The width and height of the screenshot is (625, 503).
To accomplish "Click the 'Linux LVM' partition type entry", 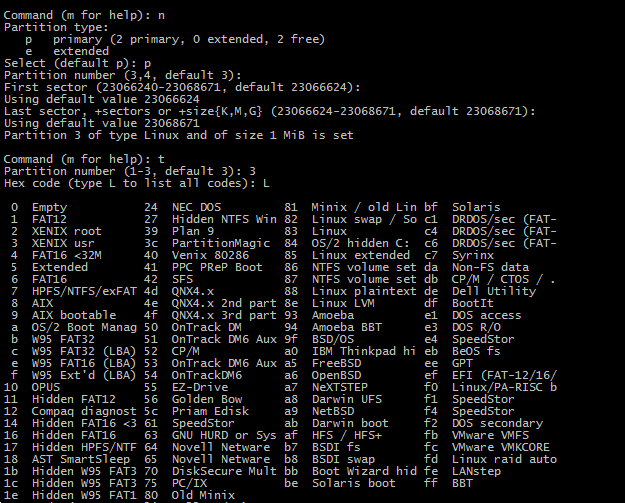I will [x=343, y=303].
